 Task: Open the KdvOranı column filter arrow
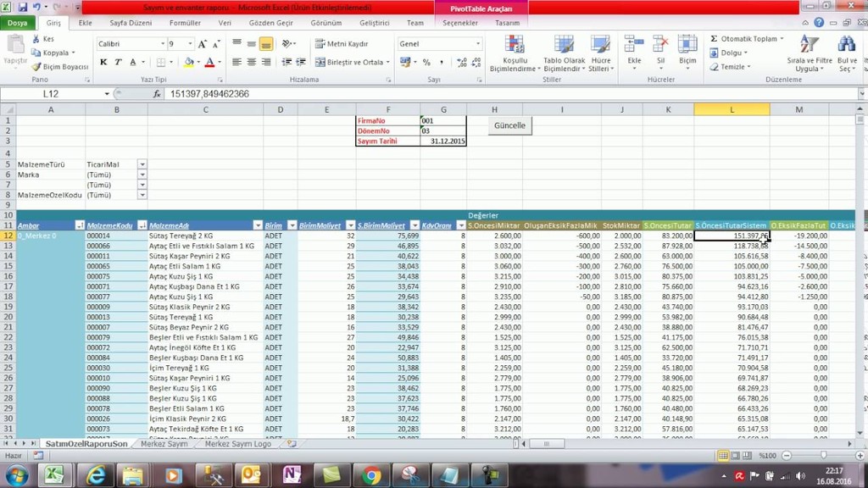coord(460,225)
